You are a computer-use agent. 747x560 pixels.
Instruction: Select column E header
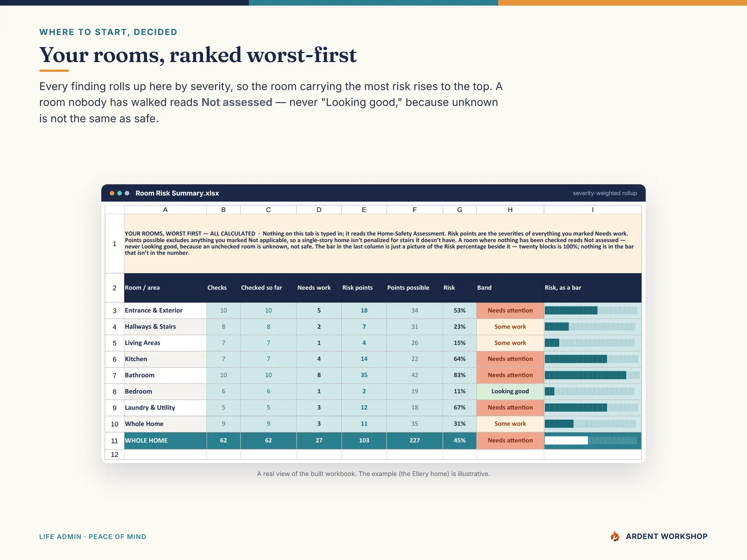pos(364,210)
